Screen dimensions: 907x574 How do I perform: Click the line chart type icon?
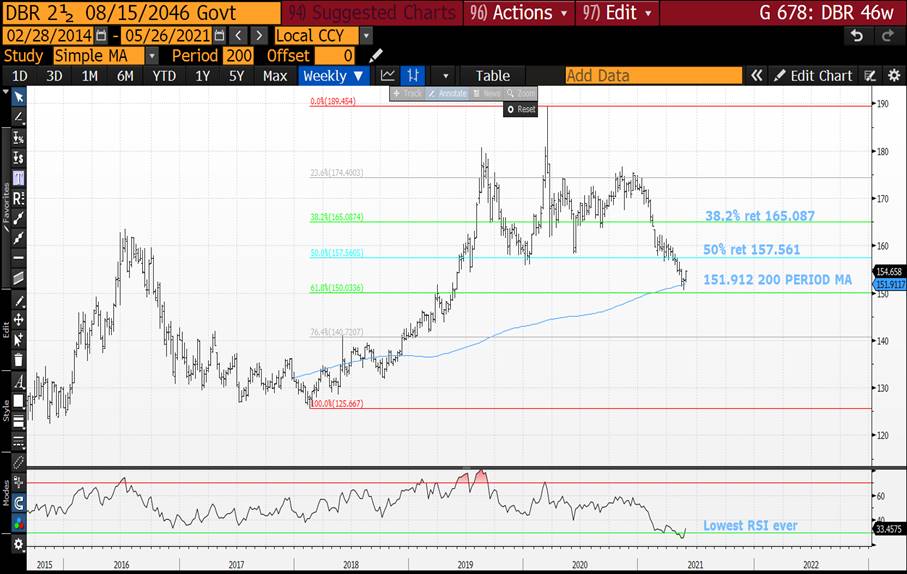click(388, 76)
